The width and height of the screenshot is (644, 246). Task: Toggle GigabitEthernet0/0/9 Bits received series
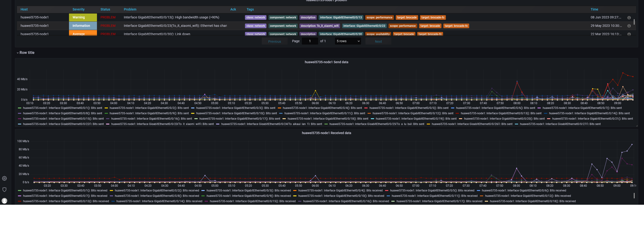click(248, 196)
